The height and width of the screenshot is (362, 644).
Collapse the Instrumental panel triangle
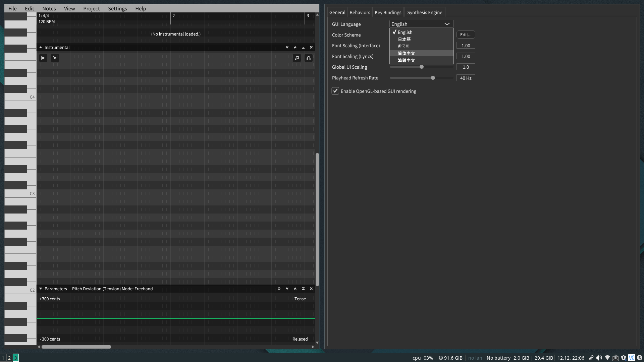pos(41,47)
